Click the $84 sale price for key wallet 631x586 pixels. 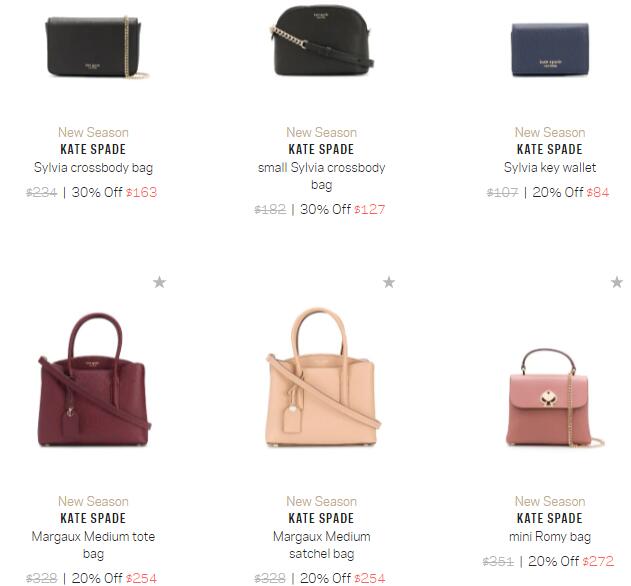(x=598, y=192)
